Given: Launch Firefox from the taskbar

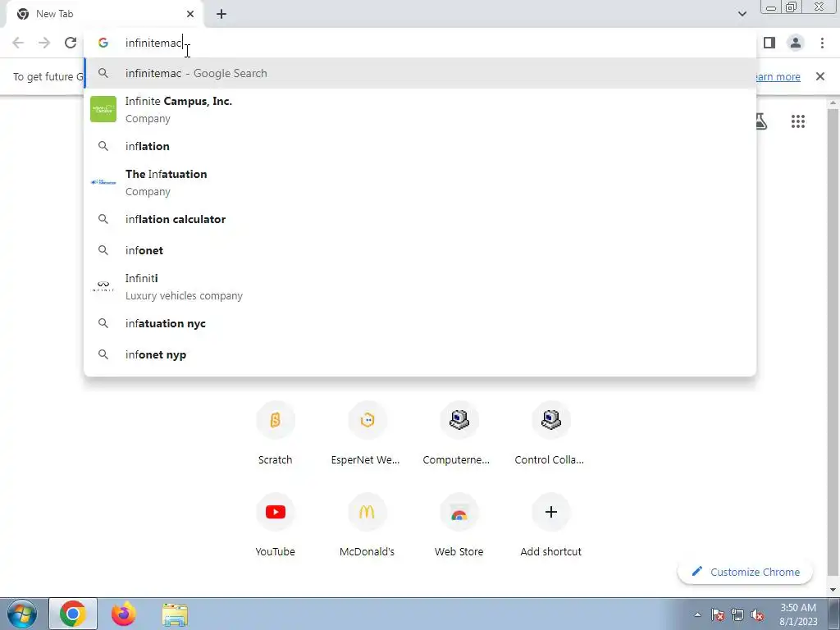Looking at the screenshot, I should (124, 614).
